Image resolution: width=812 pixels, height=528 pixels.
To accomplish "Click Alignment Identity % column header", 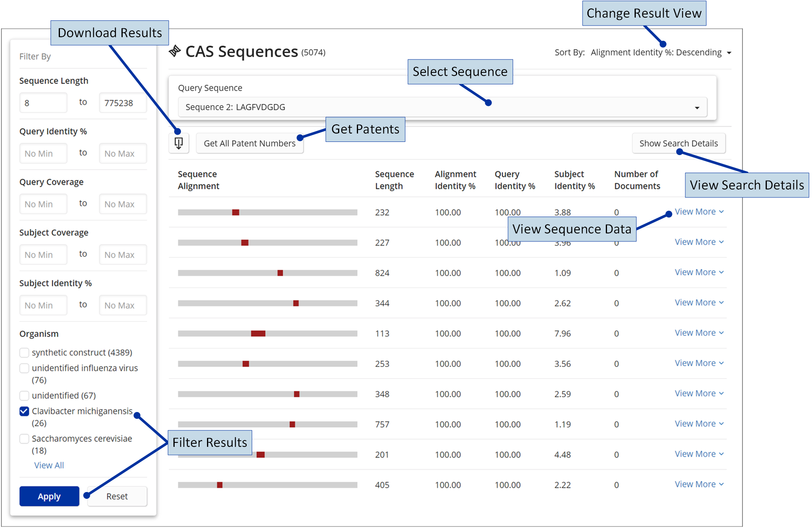I will pyautogui.click(x=456, y=180).
